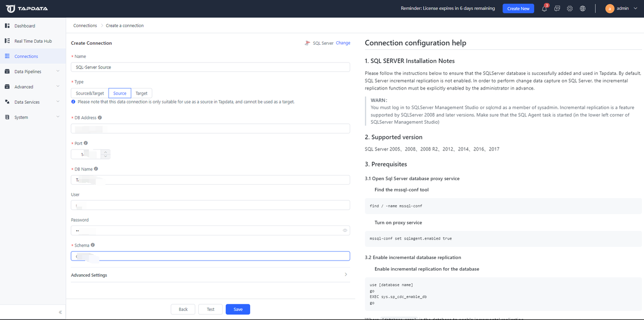
Task: Click the Schema info icon
Action: tap(93, 245)
